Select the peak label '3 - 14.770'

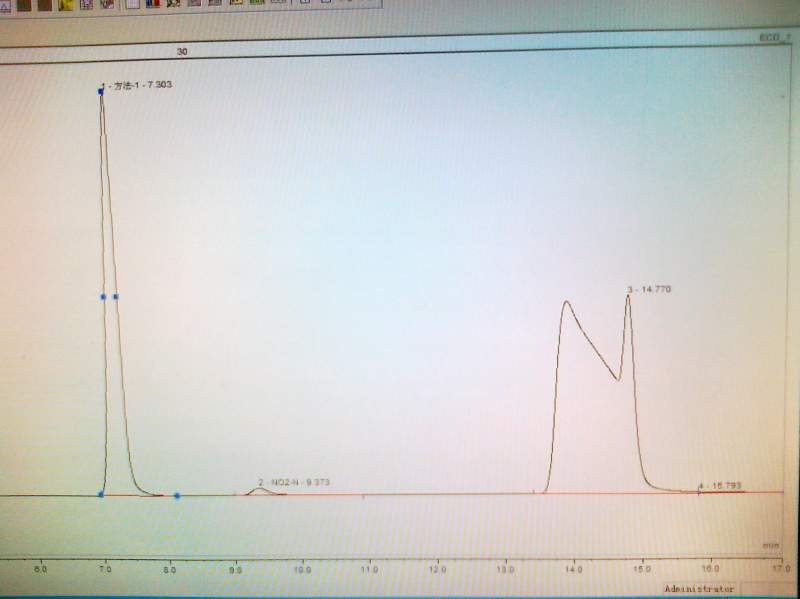click(649, 289)
